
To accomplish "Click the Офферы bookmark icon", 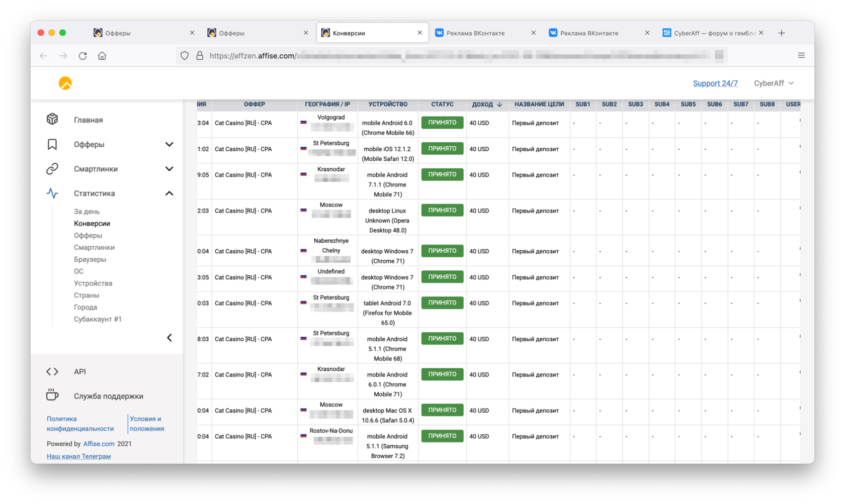I will [52, 144].
